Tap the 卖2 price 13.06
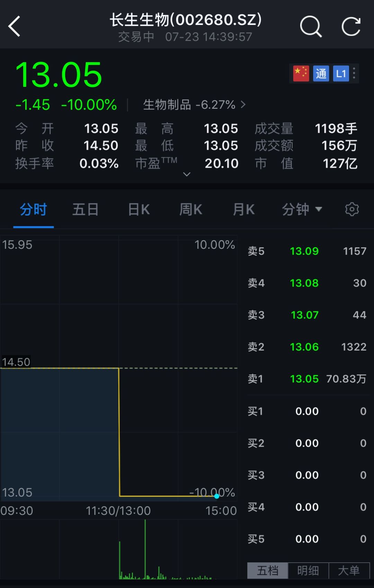 (x=304, y=346)
